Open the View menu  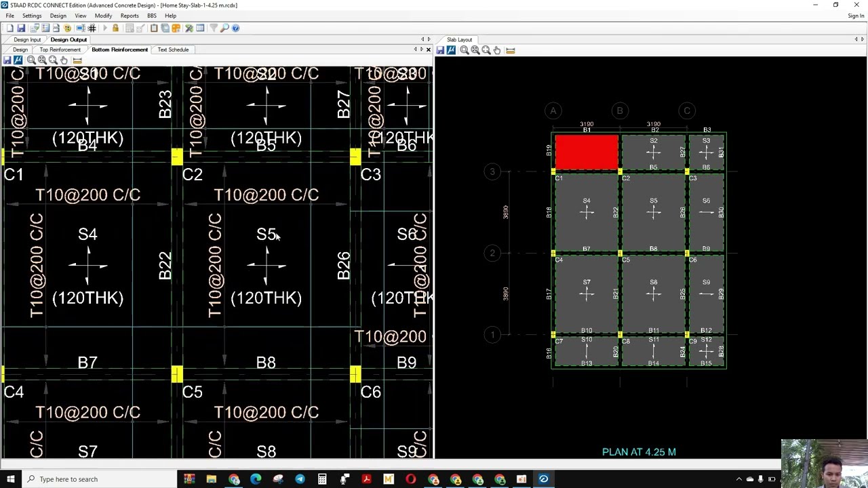coord(81,16)
